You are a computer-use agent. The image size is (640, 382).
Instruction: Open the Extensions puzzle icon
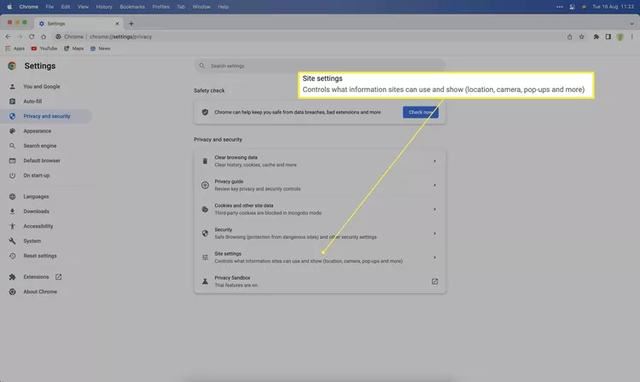(x=596, y=37)
